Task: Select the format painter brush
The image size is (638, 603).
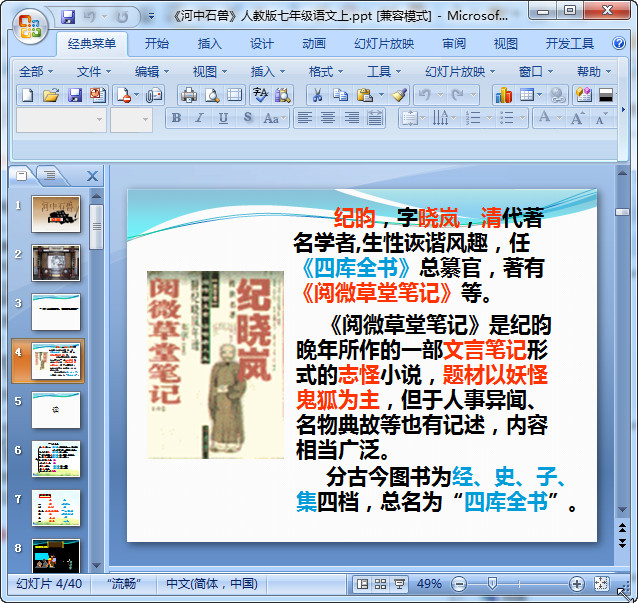Action: [400, 95]
